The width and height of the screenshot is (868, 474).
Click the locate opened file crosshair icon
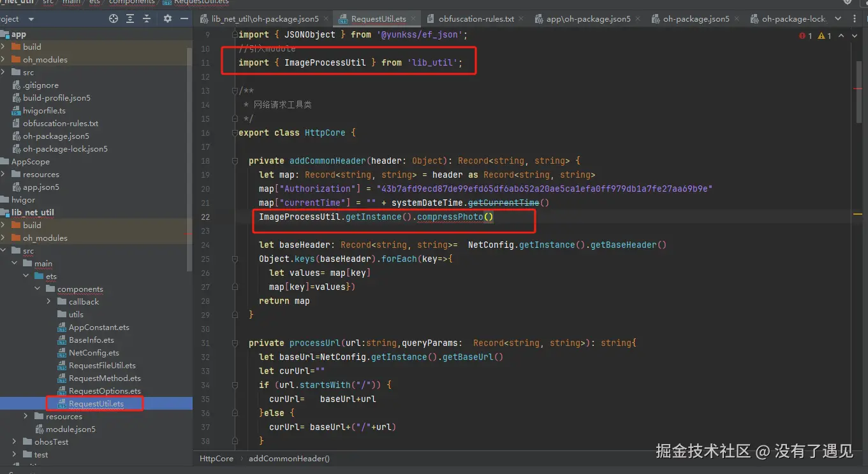[114, 18]
